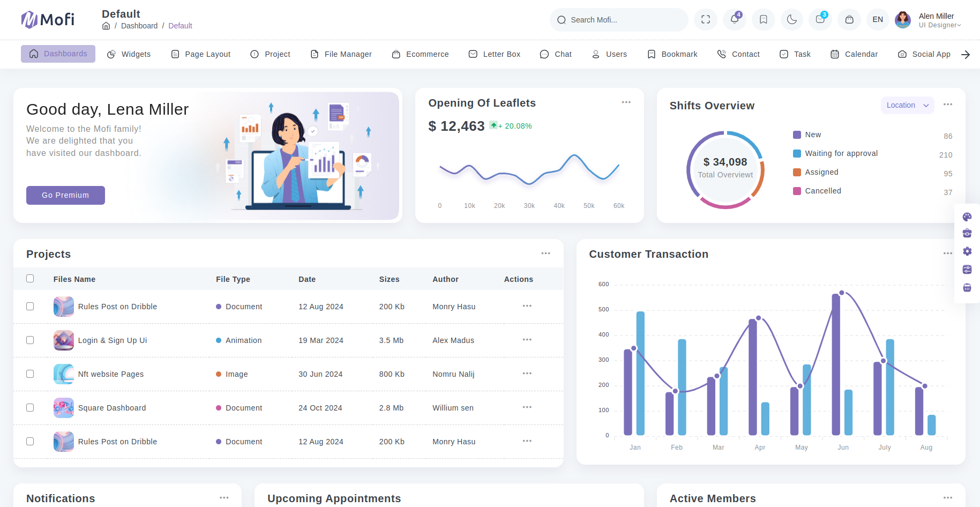Open the color palette customizer icon
Image resolution: width=980 pixels, height=507 pixels.
(x=967, y=217)
